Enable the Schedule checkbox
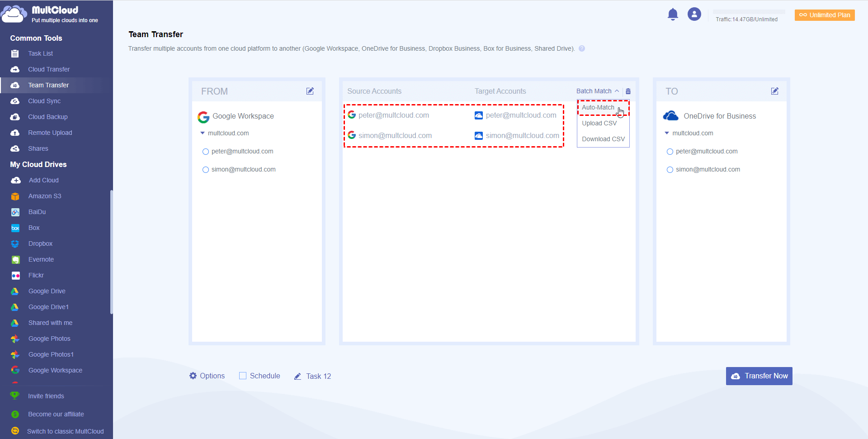Viewport: 868px width, 439px height. point(243,376)
